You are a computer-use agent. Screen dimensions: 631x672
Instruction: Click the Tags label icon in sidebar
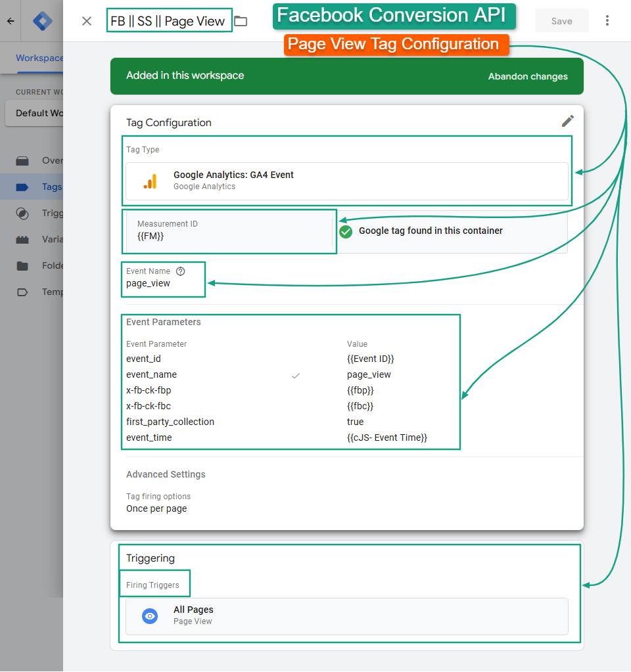click(x=22, y=187)
